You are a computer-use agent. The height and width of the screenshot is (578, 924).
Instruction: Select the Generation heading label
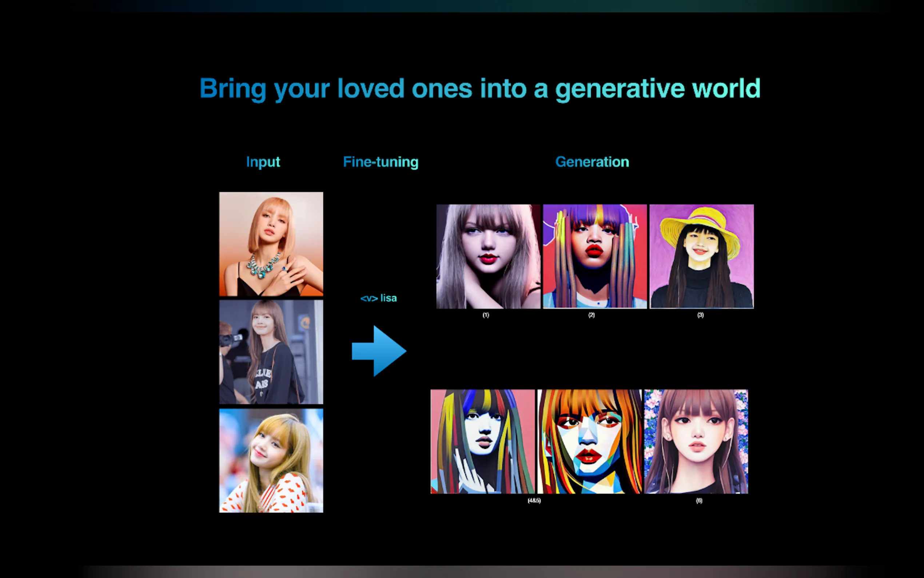pos(592,162)
